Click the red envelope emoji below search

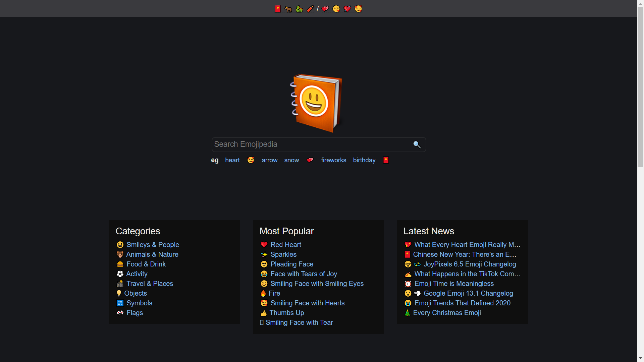tap(386, 160)
